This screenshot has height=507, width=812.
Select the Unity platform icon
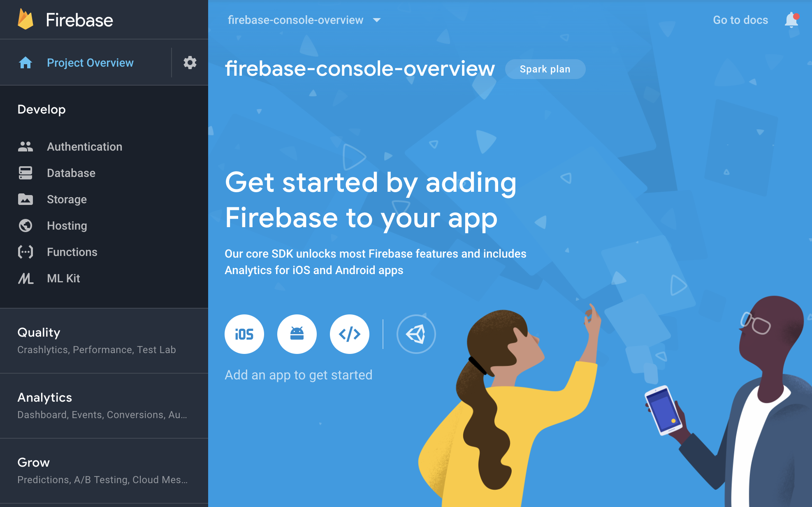click(416, 334)
